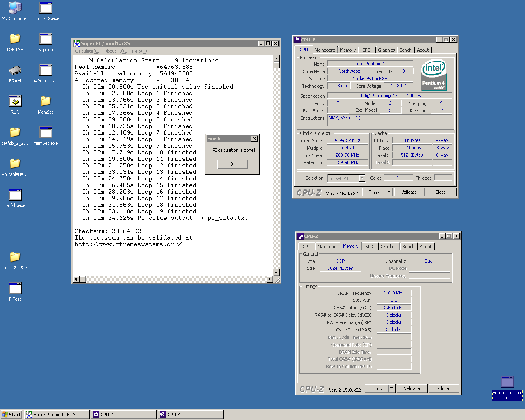525x420 pixels.
Task: Click Close button in lower CPU-Z
Action: 444,388
